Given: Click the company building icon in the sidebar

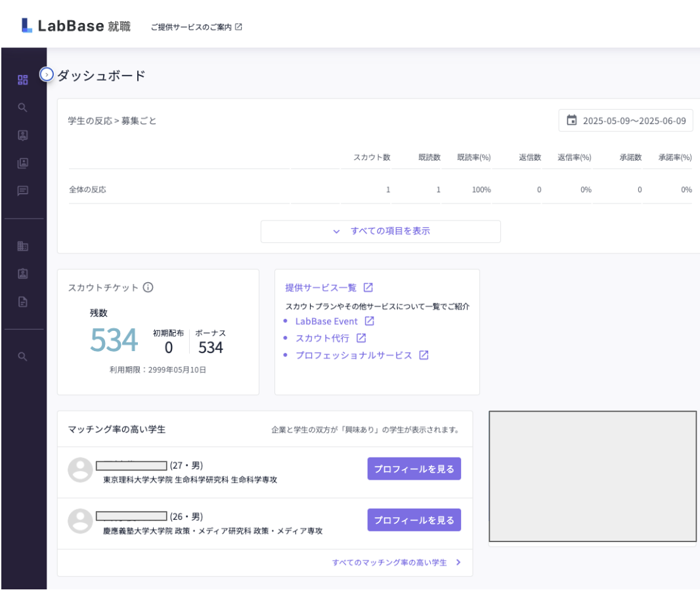Looking at the screenshot, I should [x=23, y=245].
